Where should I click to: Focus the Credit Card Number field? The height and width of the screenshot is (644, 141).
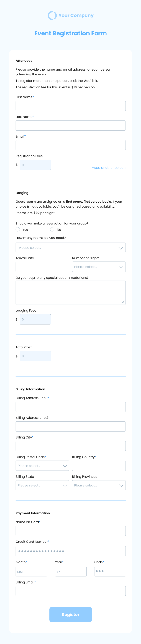pos(70,551)
